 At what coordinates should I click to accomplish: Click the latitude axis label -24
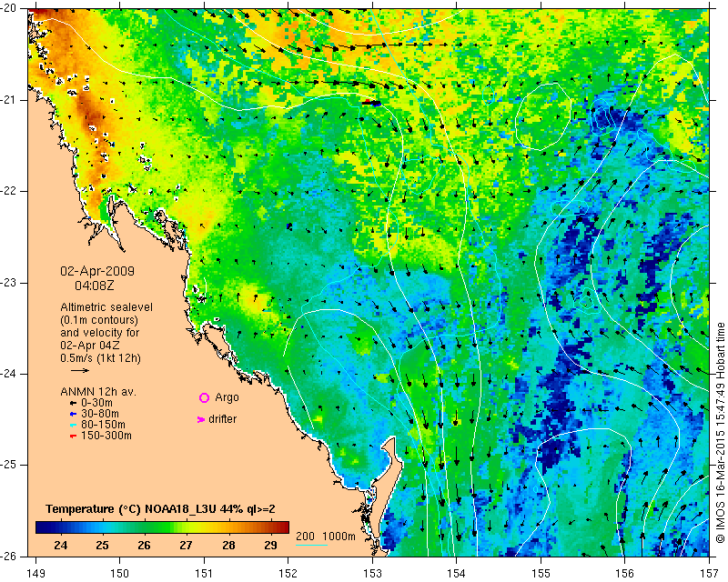(x=7, y=374)
